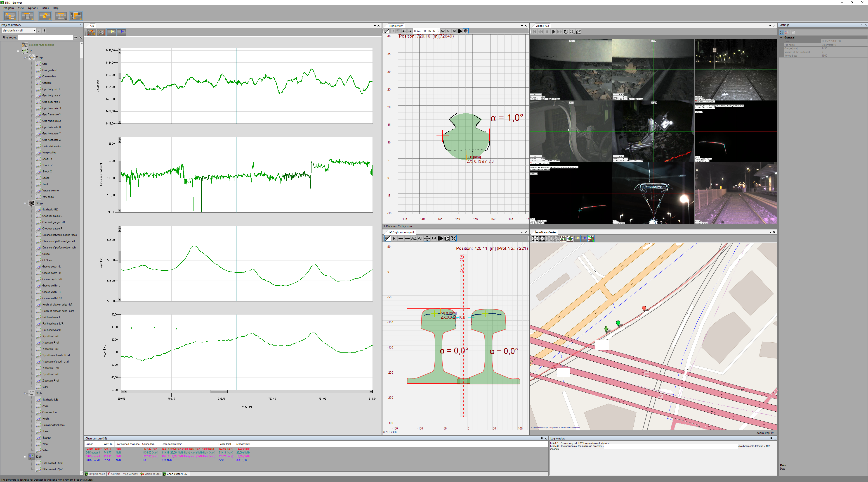868x482 pixels.
Task: Open the Ri AC 120 DIN EN profile dropdown
Action: coord(438,31)
